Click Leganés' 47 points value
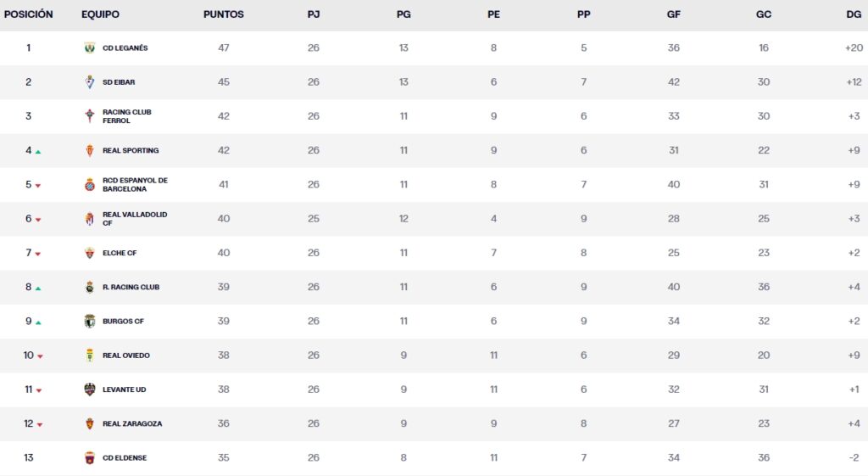This screenshot has height=476, width=868. [224, 48]
